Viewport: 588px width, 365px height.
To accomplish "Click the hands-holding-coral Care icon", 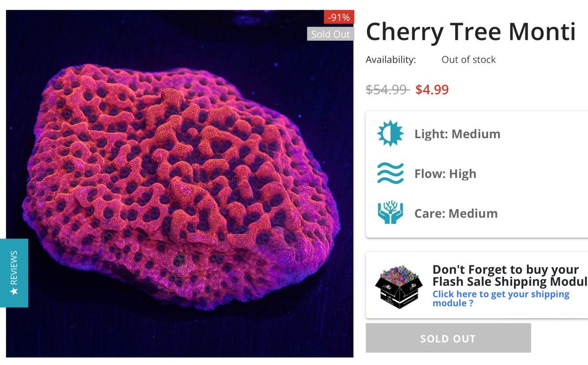I will (x=390, y=213).
